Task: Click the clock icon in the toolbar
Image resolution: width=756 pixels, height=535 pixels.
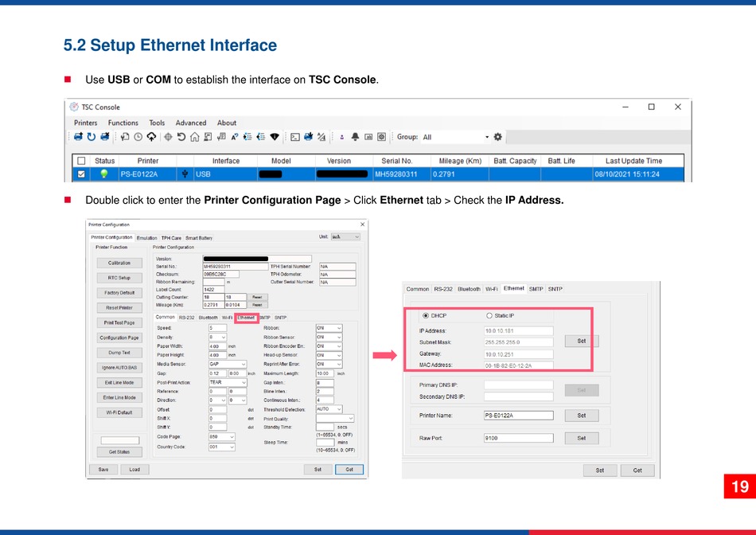Action: coord(138,137)
